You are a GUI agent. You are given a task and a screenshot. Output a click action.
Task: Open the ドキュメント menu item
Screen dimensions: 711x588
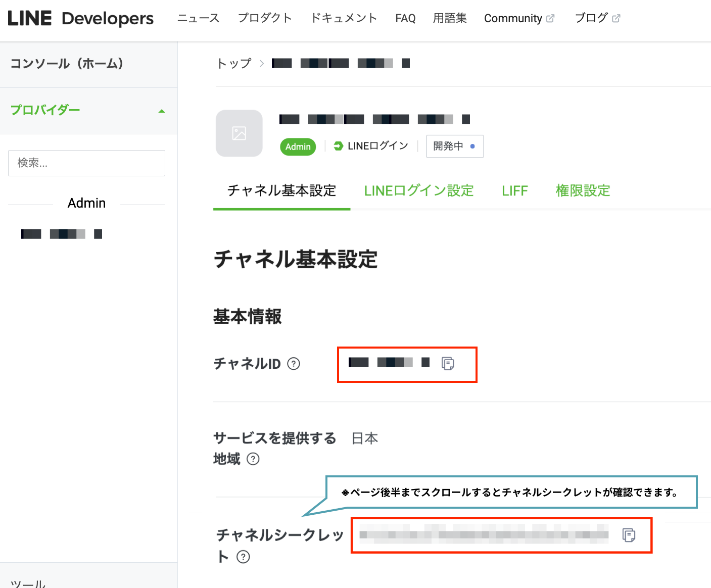[x=344, y=18]
